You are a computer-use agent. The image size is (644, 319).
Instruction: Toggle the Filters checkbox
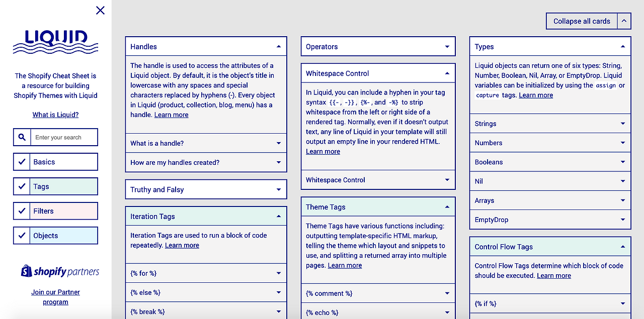[22, 210]
